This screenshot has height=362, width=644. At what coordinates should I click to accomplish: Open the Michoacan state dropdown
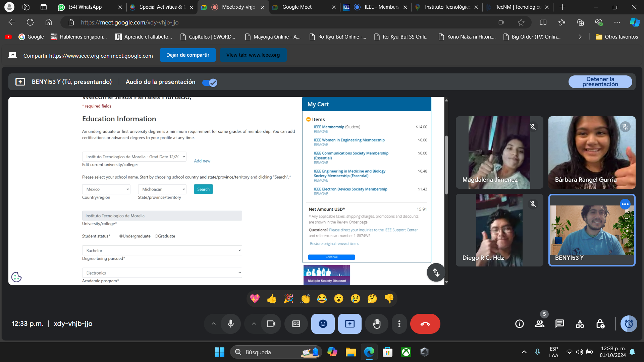(x=162, y=189)
